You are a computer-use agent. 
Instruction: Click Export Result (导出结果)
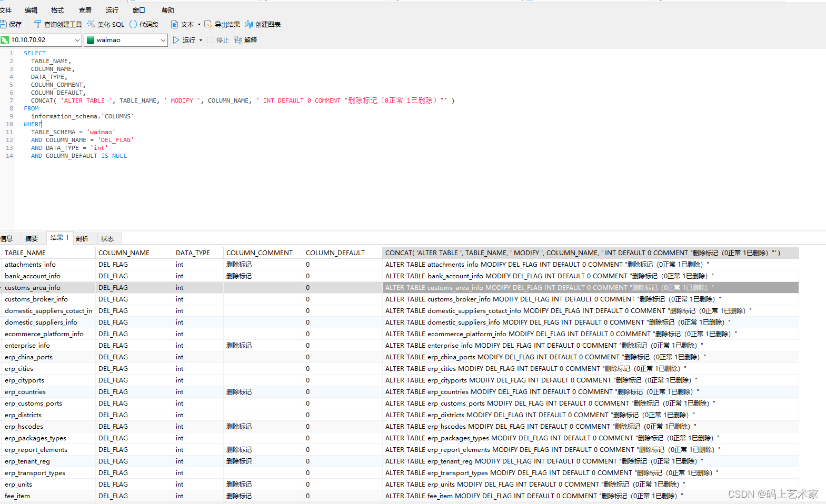[x=222, y=24]
